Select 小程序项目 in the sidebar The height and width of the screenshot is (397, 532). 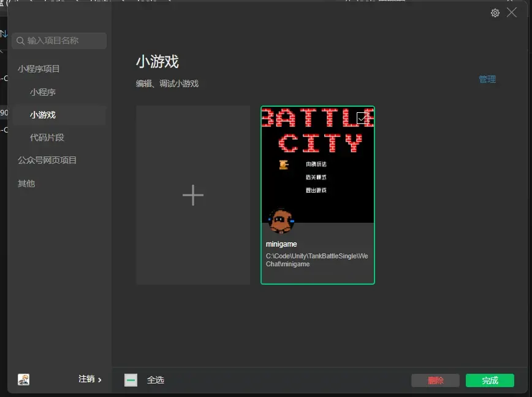point(39,69)
